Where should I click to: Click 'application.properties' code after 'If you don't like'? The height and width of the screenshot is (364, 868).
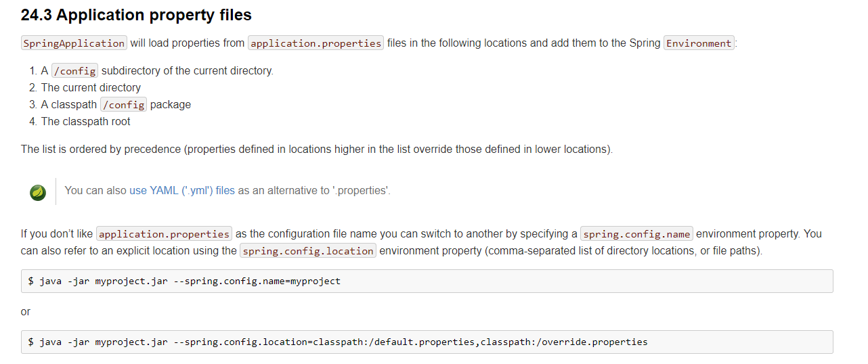click(x=165, y=234)
